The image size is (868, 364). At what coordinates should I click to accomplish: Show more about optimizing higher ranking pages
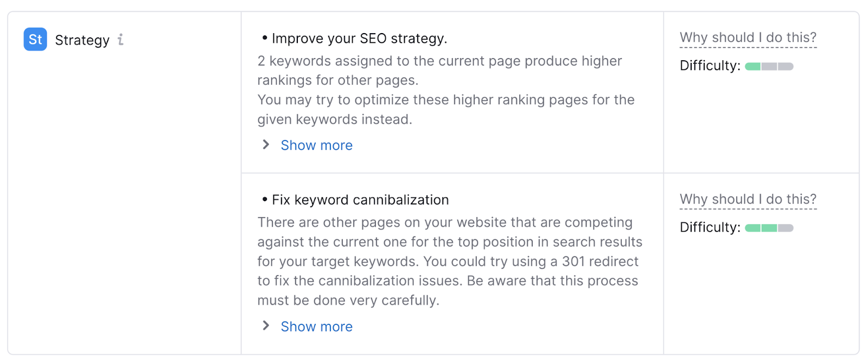316,145
